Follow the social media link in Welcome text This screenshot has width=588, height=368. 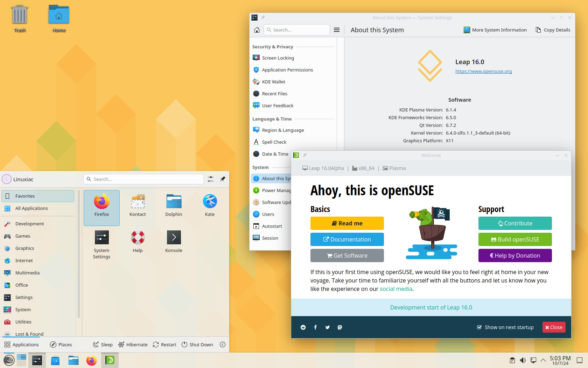(396, 289)
